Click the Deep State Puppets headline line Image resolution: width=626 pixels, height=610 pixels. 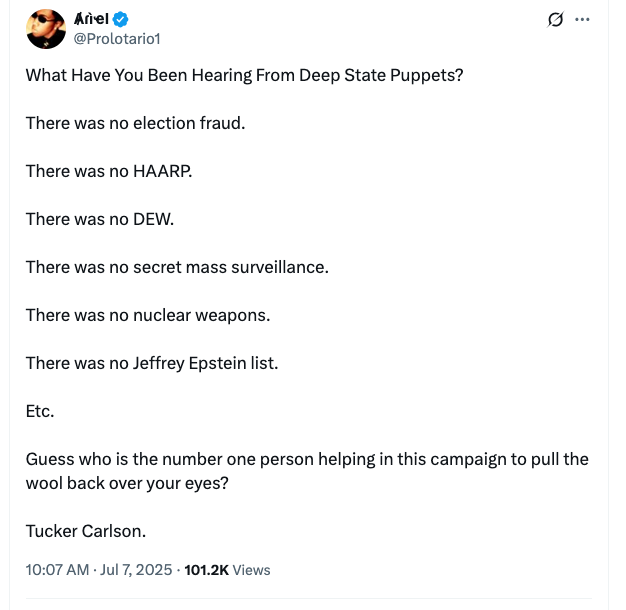(244, 75)
